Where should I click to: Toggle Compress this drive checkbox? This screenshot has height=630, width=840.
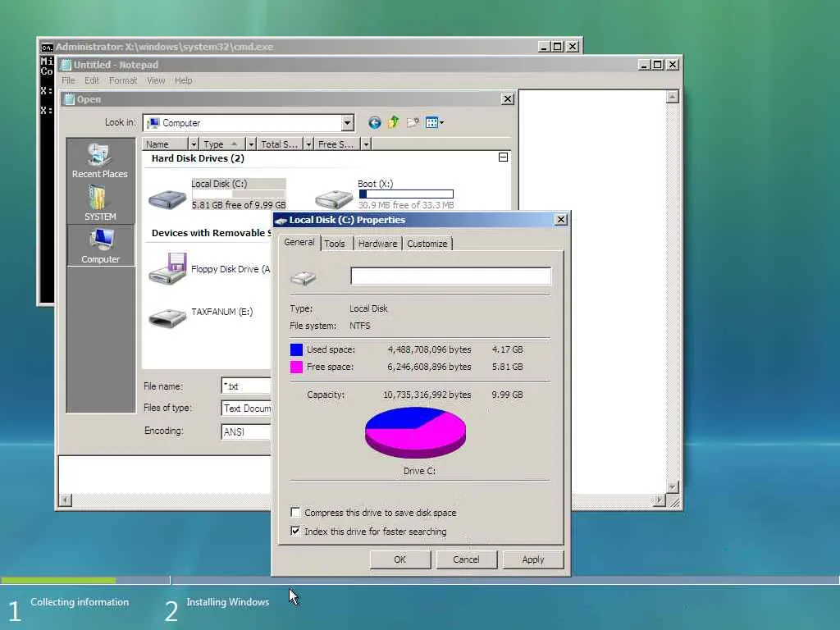(x=295, y=512)
